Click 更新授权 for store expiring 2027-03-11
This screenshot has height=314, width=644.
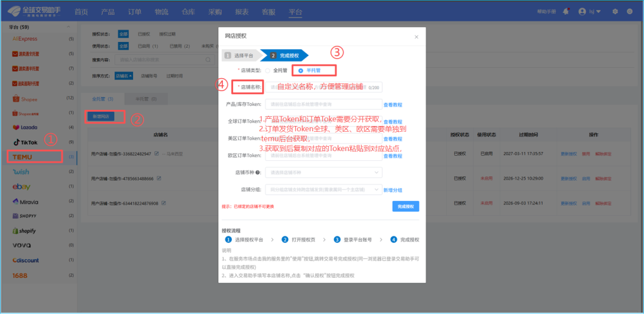coord(569,153)
